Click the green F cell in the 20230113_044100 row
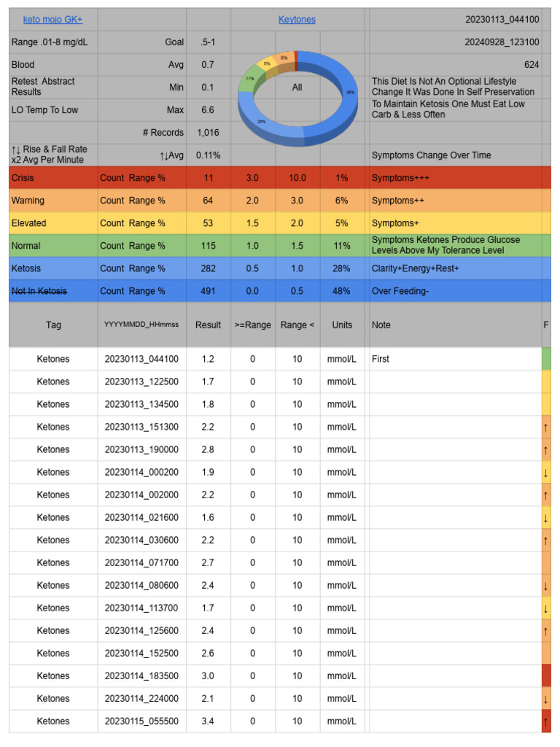Image resolution: width=560 pixels, height=747 pixels. click(546, 359)
